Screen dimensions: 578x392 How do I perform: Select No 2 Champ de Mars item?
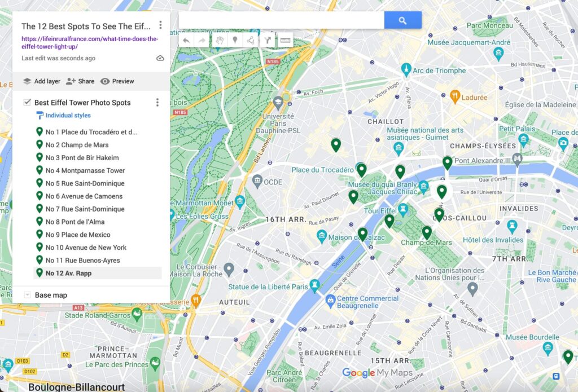pyautogui.click(x=97, y=145)
